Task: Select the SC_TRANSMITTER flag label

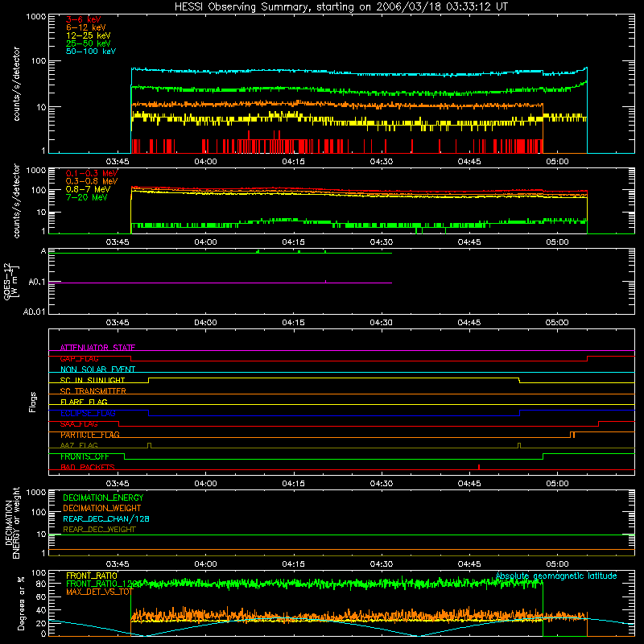Action: click(x=93, y=391)
